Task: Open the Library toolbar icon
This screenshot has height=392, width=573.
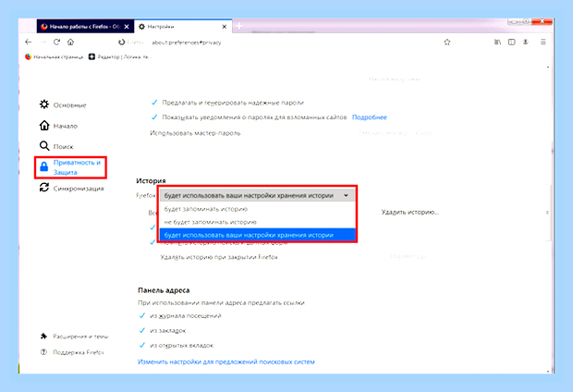Action: click(497, 42)
